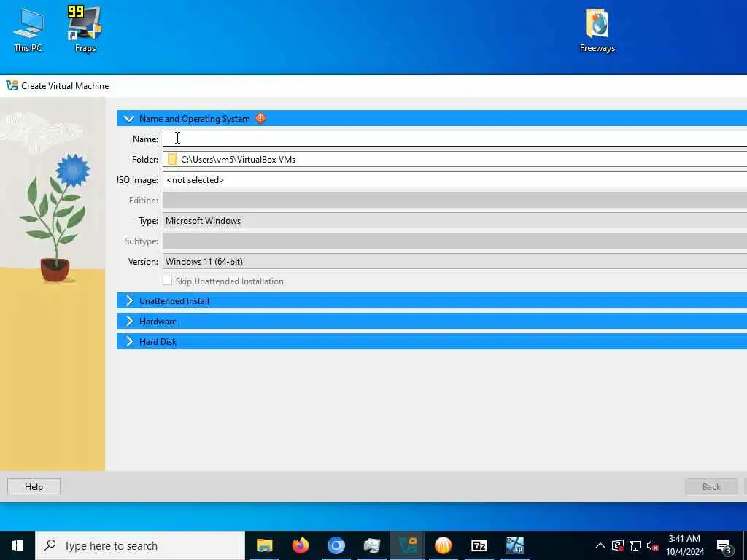Open the Version dropdown showing Windows 11
The image size is (747, 560).
455,262
